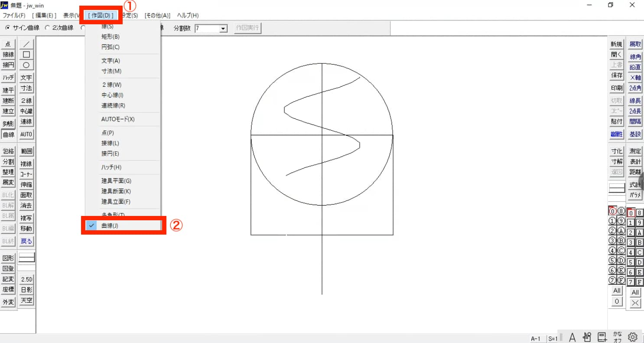Click the 分割 divide tool
This screenshot has width=644, height=343.
pyautogui.click(x=8, y=162)
